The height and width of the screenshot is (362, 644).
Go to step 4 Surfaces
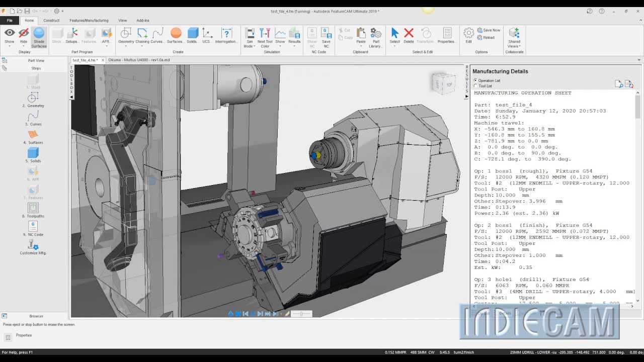[x=33, y=137]
